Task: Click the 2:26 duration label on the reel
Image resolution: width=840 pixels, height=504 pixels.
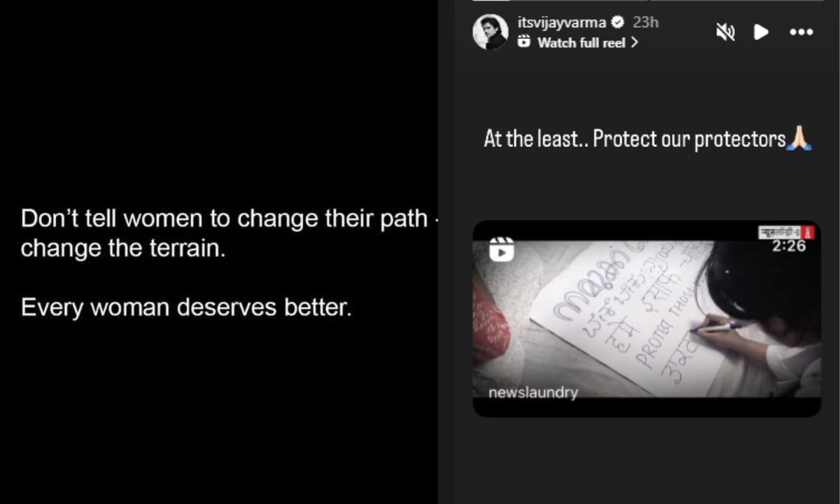Action: 790,246
